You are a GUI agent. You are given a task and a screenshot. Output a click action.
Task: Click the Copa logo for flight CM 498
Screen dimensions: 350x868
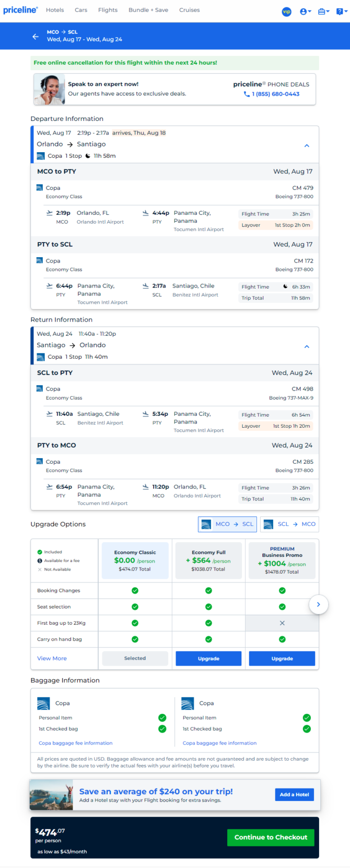point(40,389)
